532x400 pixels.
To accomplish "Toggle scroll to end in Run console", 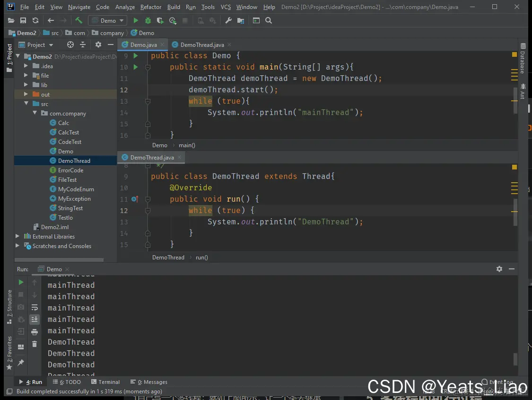I will click(35, 319).
